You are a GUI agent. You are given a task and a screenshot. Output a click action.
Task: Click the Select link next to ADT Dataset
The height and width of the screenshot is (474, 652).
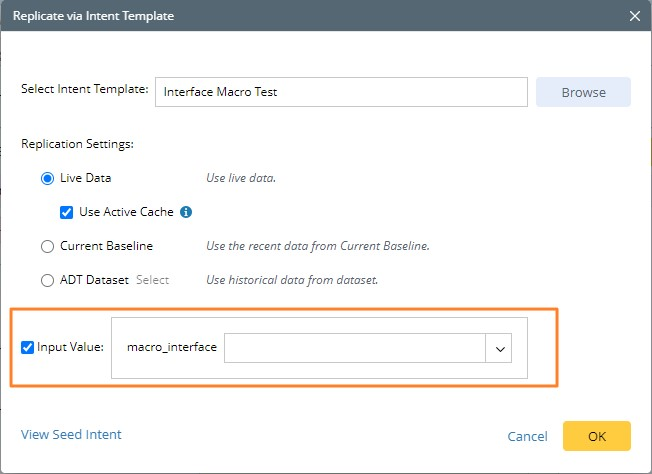click(x=152, y=280)
